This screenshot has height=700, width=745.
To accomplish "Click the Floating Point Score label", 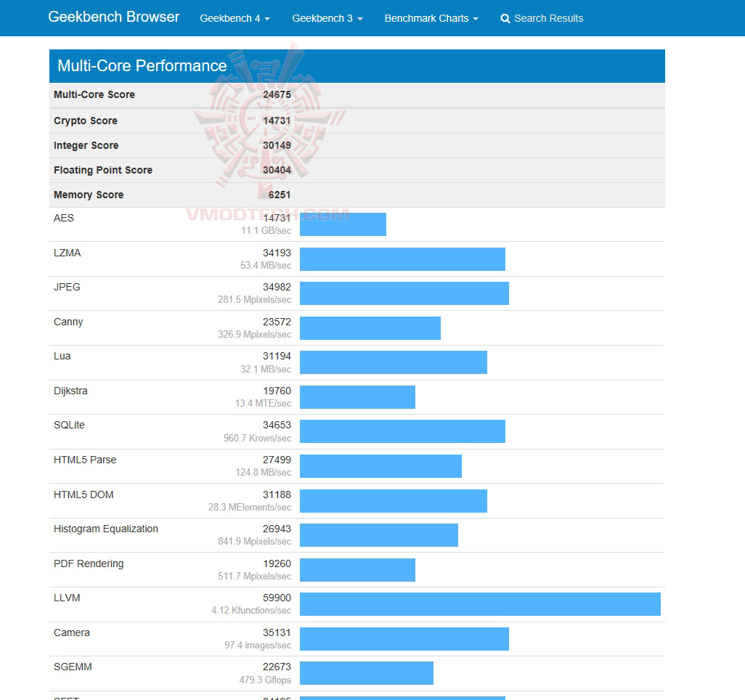I will (103, 170).
